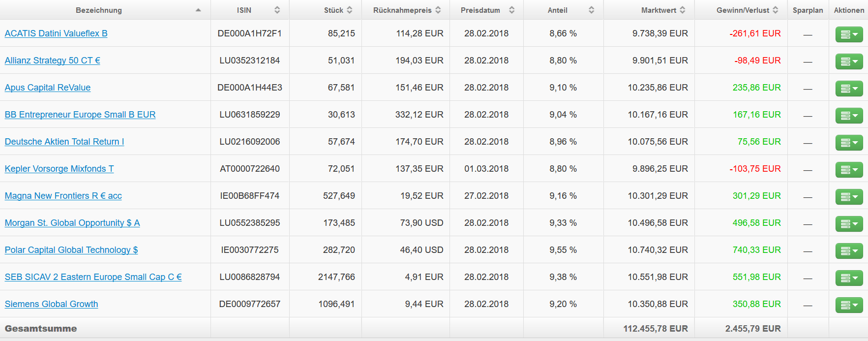This screenshot has width=868, height=341.
Task: Click the Anteil column sort icon
Action: 592,10
